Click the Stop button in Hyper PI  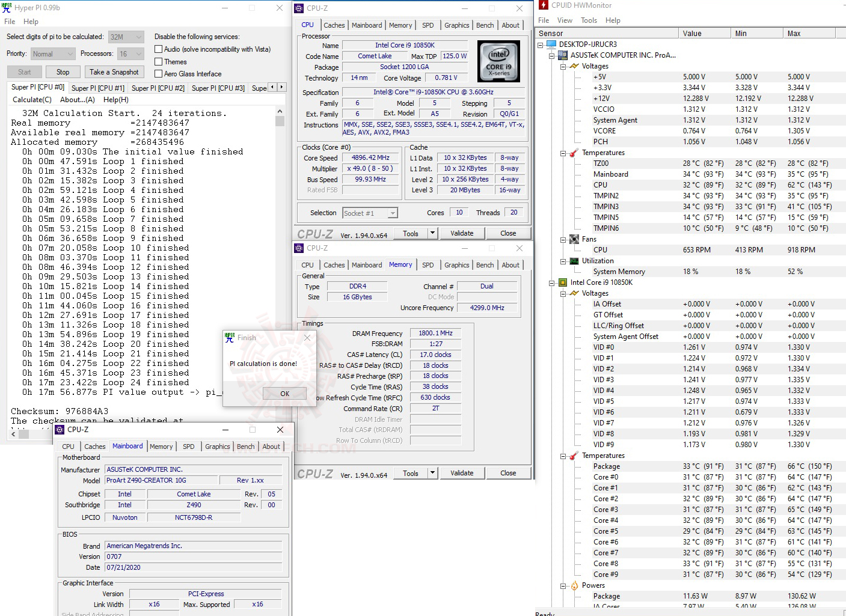63,72
